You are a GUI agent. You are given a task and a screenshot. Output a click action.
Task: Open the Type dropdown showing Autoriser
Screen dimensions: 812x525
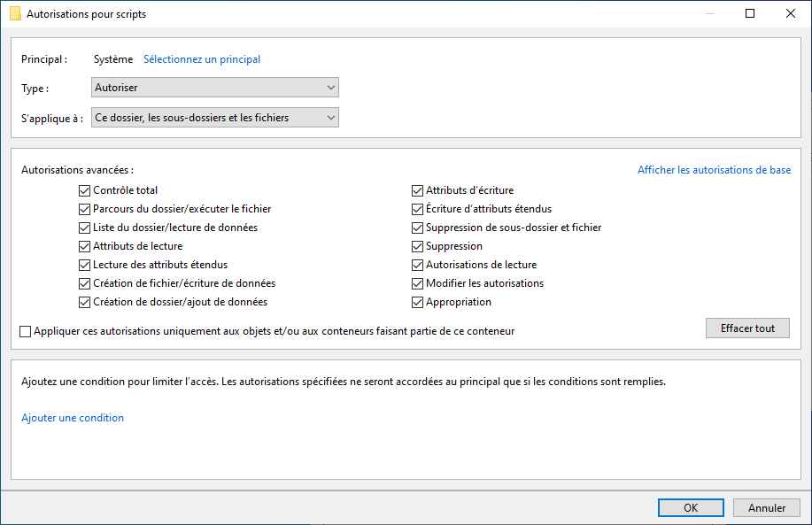(x=215, y=88)
